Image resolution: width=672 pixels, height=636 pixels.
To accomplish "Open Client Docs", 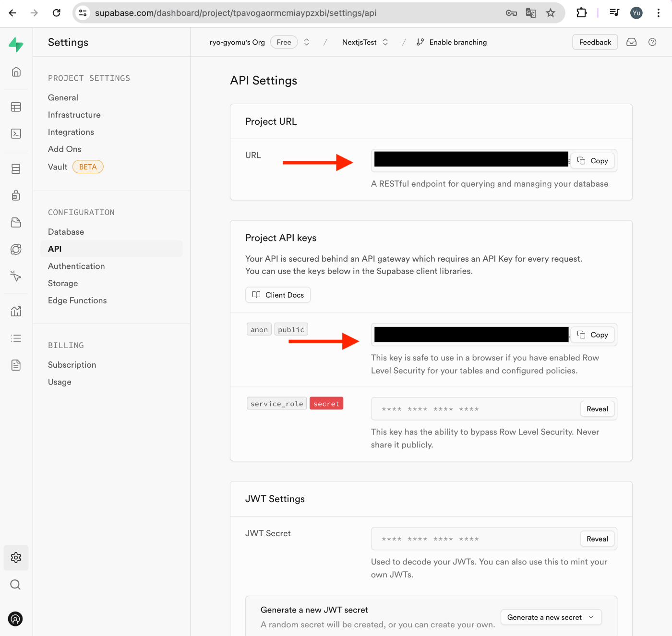I will coord(278,295).
